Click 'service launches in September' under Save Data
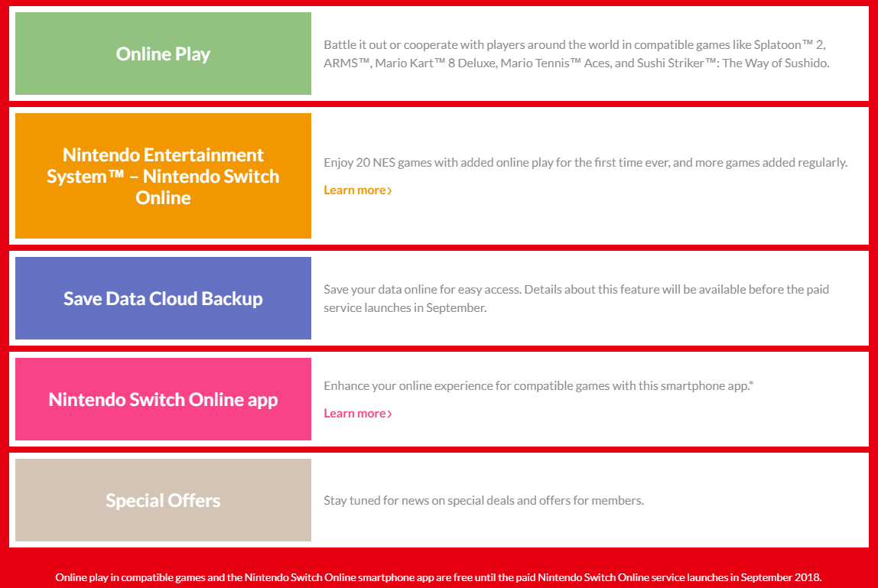Viewport: 878px width, 588px height. point(405,308)
